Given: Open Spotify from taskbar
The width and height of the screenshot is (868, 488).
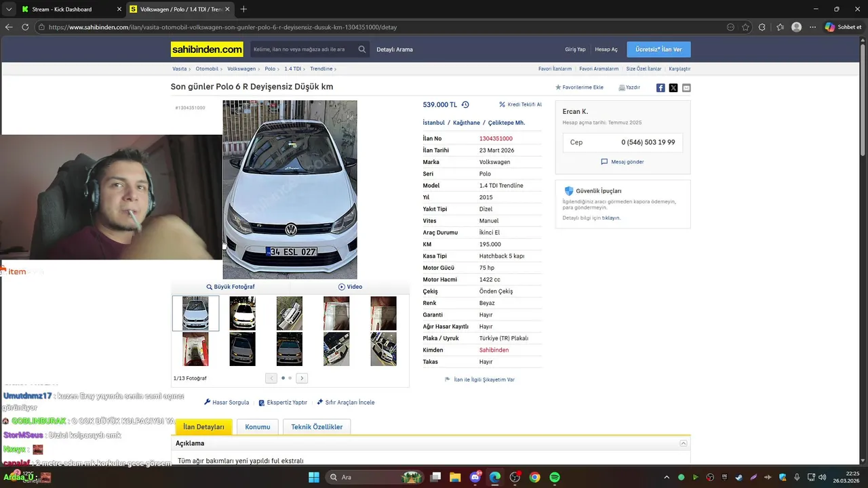Looking at the screenshot, I should coord(555,477).
